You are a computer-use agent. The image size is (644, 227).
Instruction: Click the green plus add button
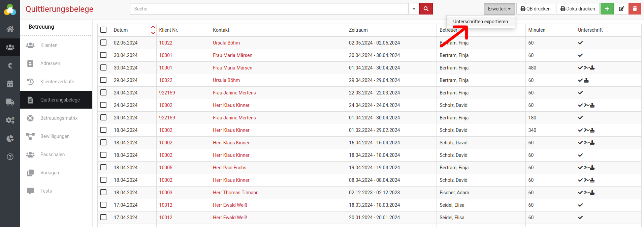pos(607,9)
